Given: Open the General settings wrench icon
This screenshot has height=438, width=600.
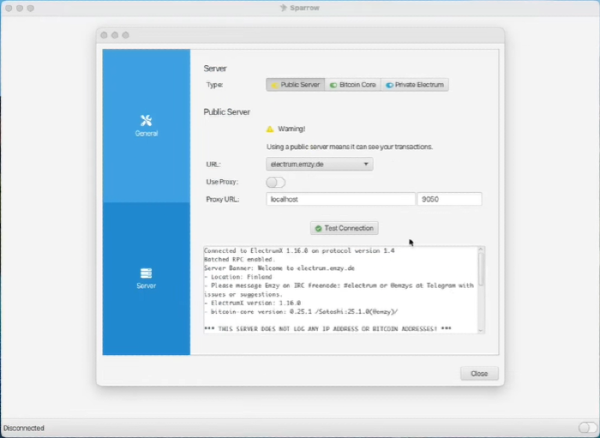Looking at the screenshot, I should coord(146,119).
